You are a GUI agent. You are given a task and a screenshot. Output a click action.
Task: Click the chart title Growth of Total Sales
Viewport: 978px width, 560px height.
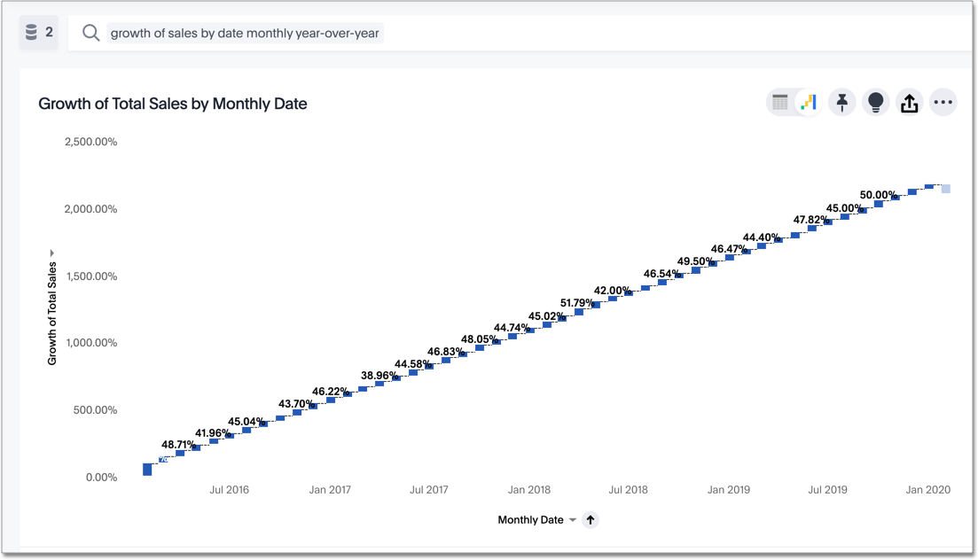point(172,104)
